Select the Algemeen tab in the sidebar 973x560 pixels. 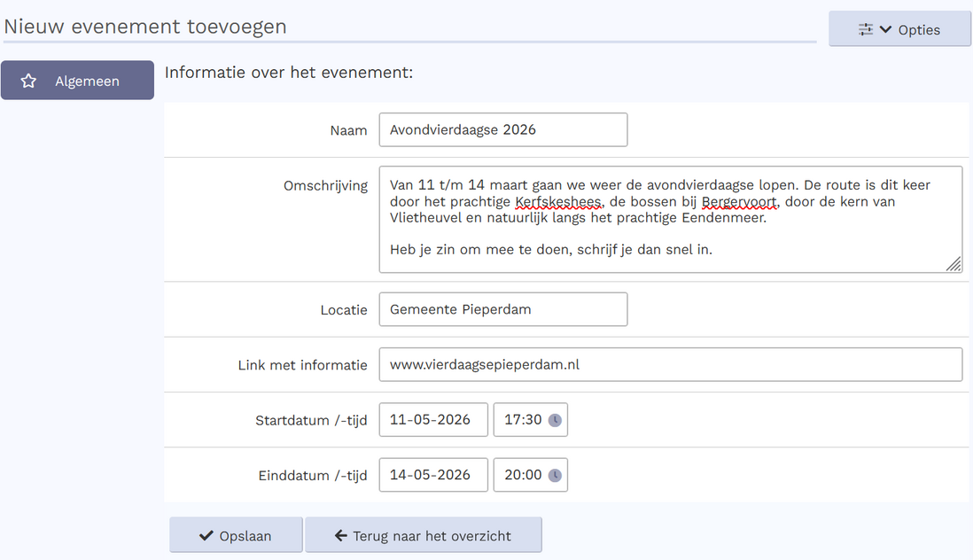point(77,80)
